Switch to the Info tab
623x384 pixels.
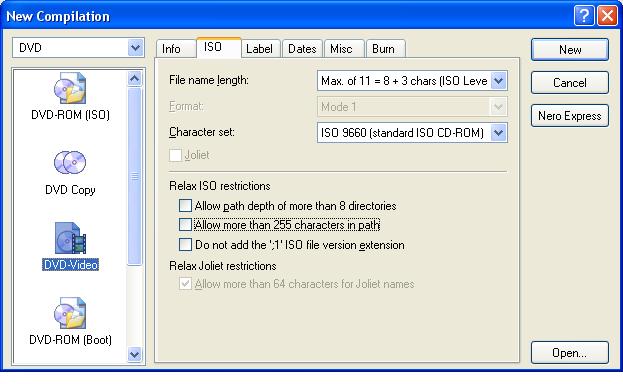pos(176,49)
